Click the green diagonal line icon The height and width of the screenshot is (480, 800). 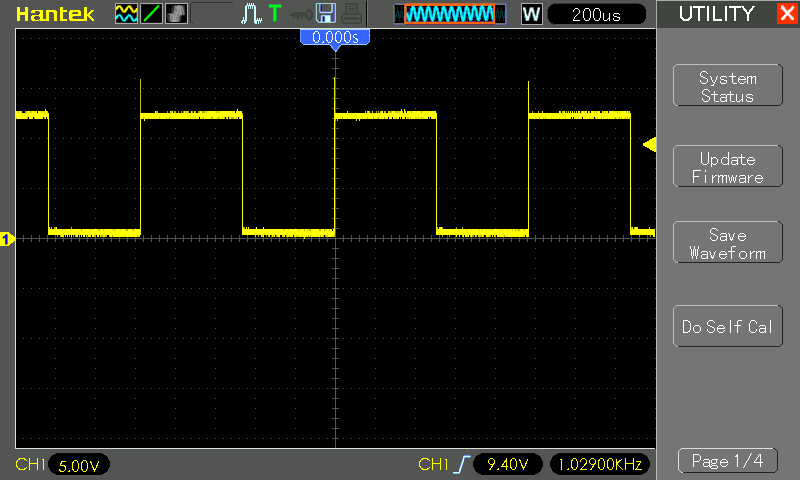point(151,14)
